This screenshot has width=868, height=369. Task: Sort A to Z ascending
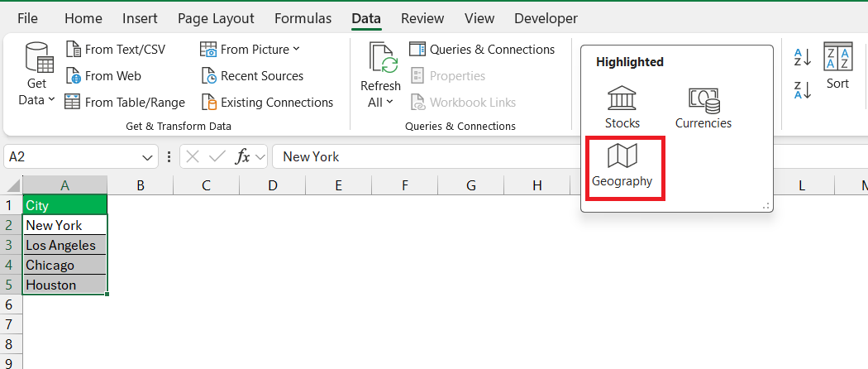(x=802, y=57)
